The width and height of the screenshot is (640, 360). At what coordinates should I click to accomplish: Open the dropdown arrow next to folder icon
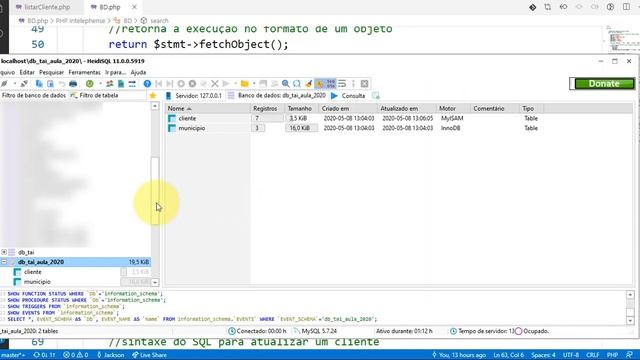click(254, 84)
